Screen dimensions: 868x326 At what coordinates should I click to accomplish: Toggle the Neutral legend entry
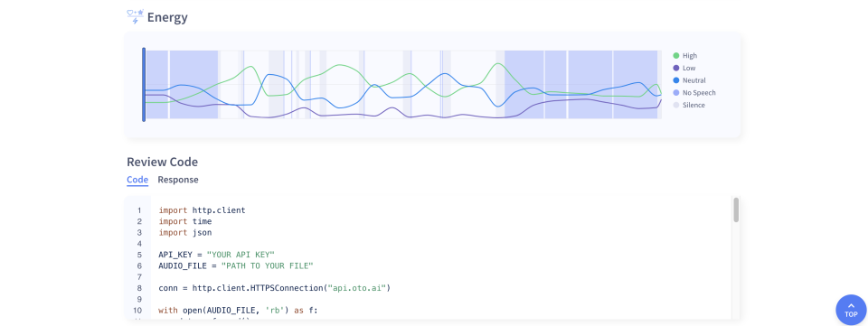click(689, 80)
